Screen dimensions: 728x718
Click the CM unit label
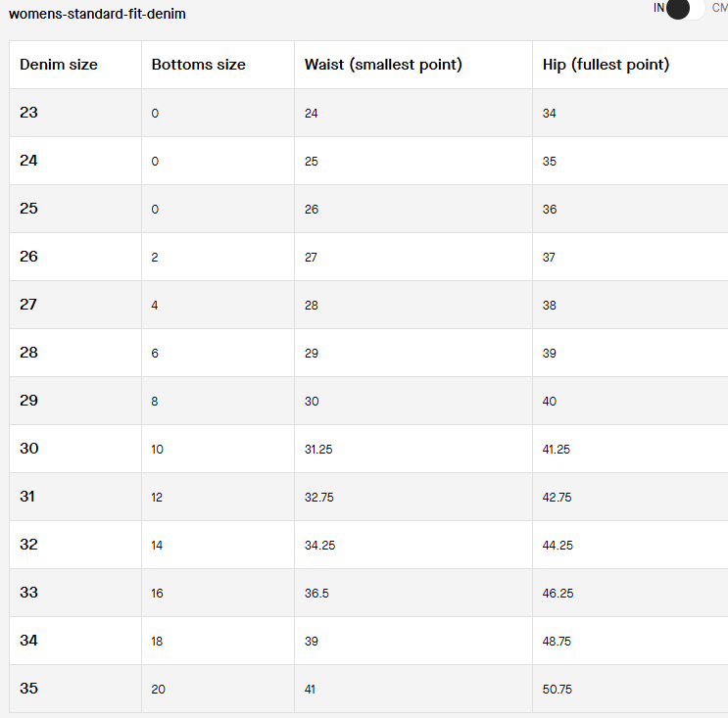tap(719, 8)
